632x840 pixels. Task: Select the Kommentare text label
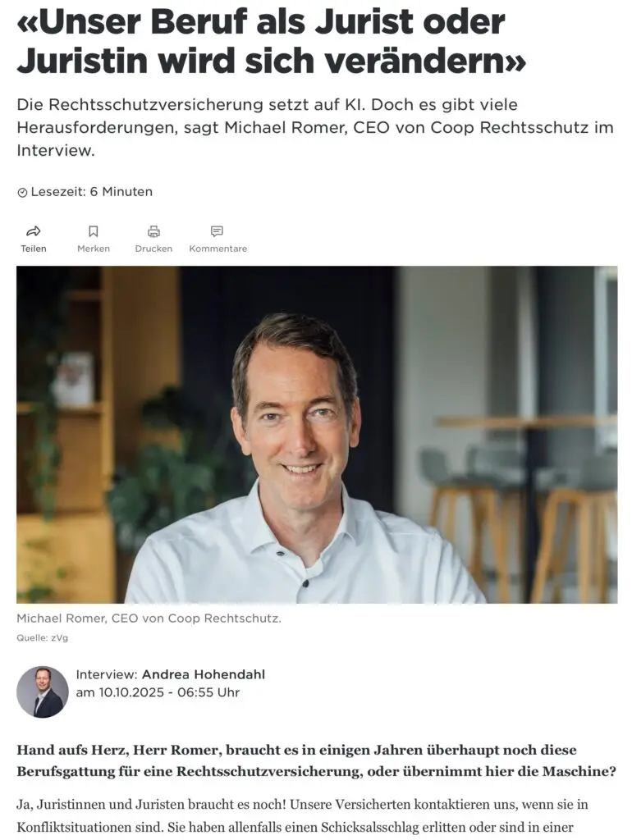(218, 249)
